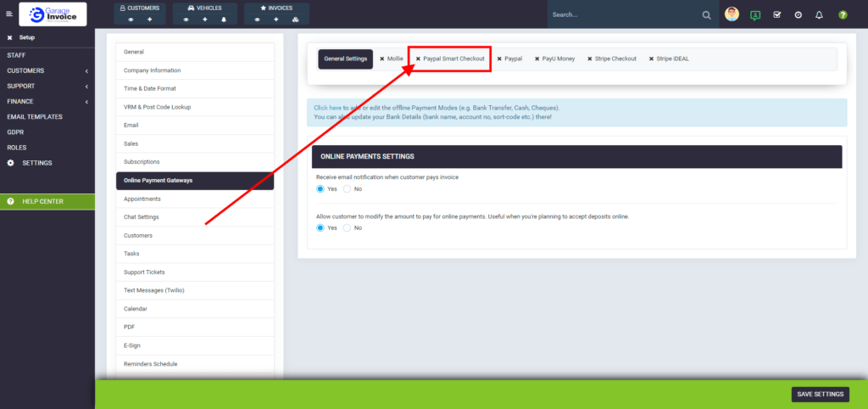View customers list via eye icon under Customers
The width and height of the screenshot is (868, 409).
click(x=131, y=20)
